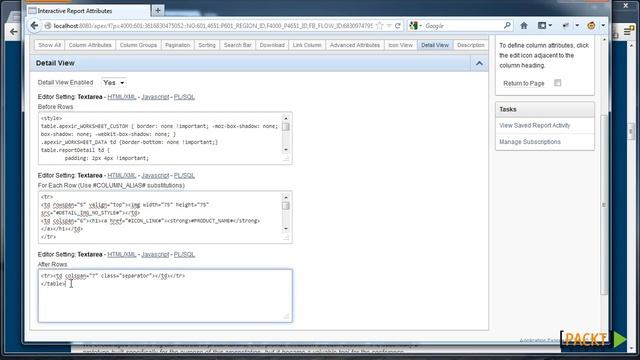
Task: Switch to the Column Attributes tab
Action: click(x=90, y=45)
